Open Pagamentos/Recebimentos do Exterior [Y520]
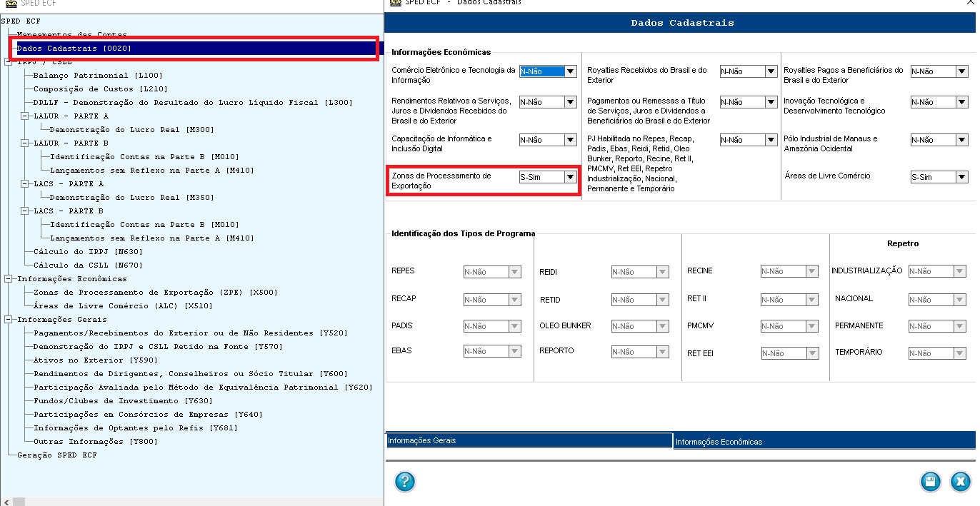The width and height of the screenshot is (980, 506). (190, 333)
